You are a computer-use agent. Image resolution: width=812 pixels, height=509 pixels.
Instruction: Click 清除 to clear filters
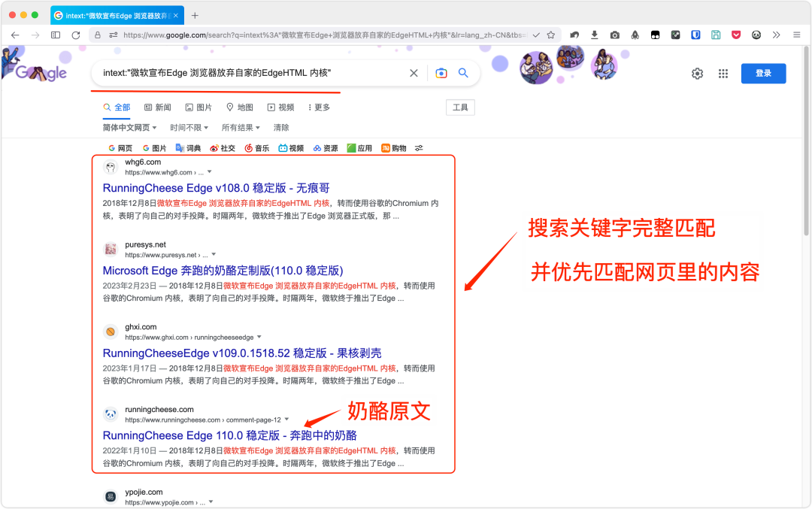point(281,127)
